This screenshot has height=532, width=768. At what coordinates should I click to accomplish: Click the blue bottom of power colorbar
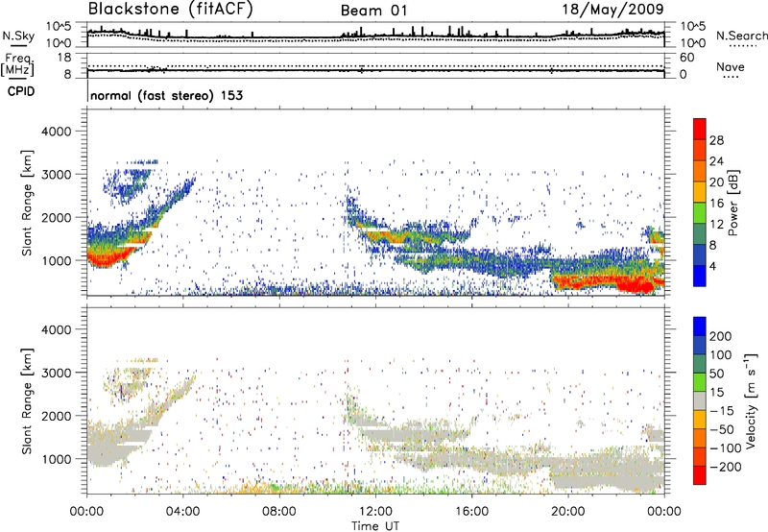coord(700,276)
